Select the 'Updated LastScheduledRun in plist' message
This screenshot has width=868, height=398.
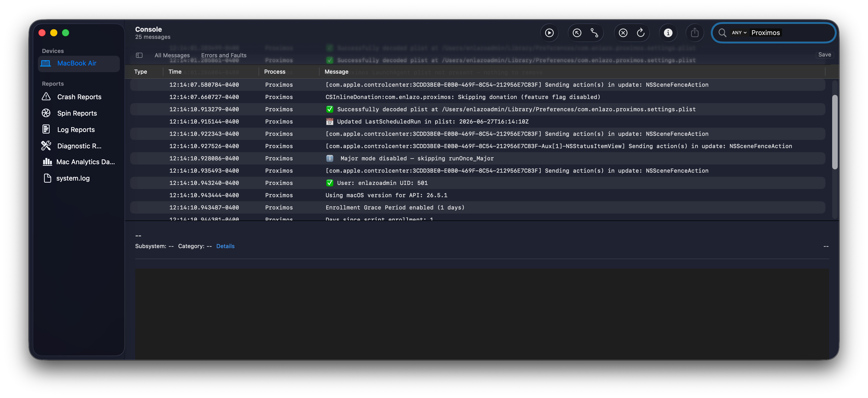point(478,121)
